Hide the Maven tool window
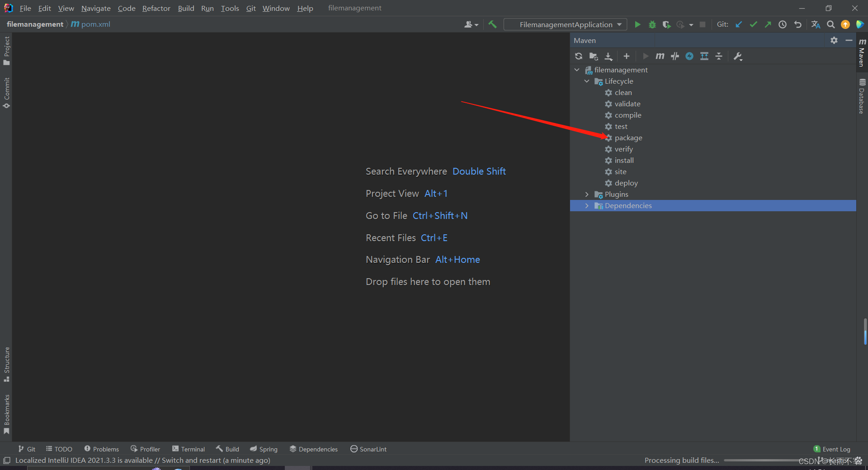The height and width of the screenshot is (470, 868). tap(849, 40)
